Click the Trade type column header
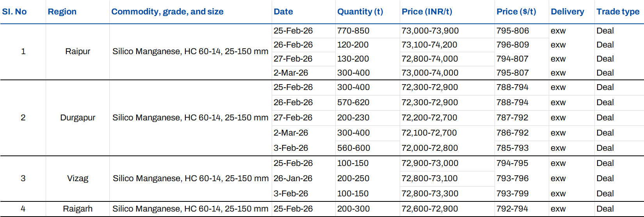Screen dimensions: 644x217 coord(618,12)
